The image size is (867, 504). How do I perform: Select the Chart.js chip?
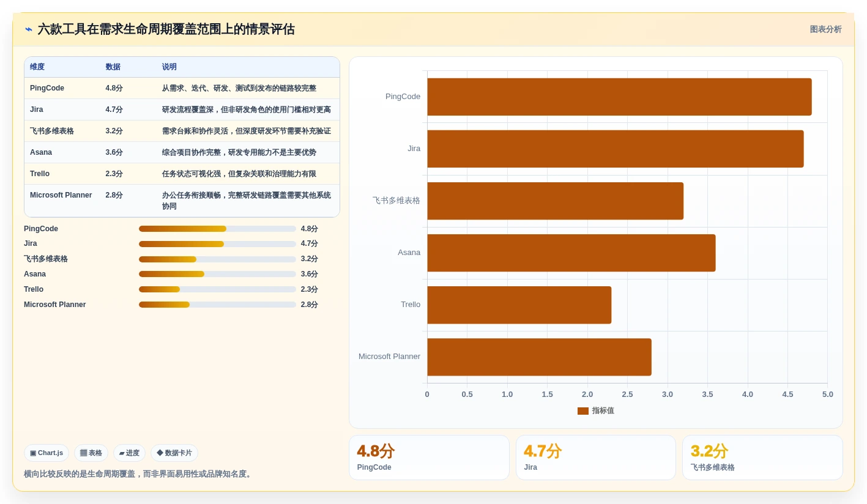47,453
